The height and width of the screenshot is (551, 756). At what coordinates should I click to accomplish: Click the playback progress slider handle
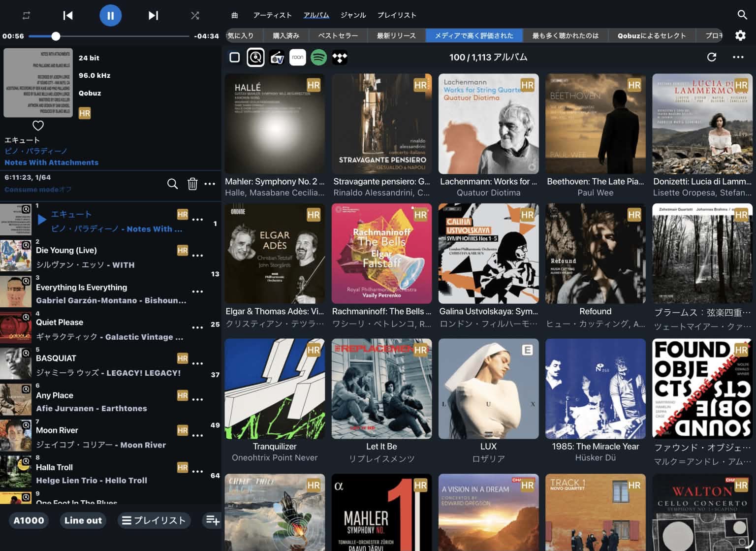click(56, 36)
